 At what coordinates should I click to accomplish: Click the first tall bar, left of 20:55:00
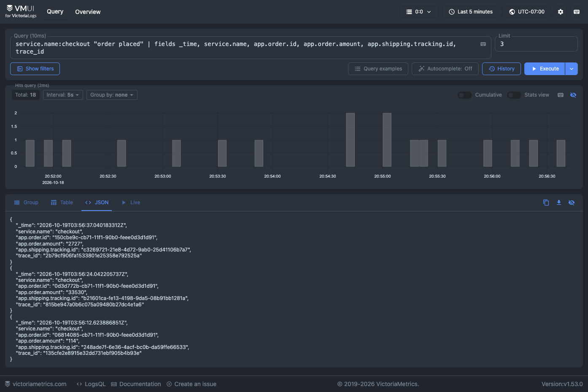351,140
